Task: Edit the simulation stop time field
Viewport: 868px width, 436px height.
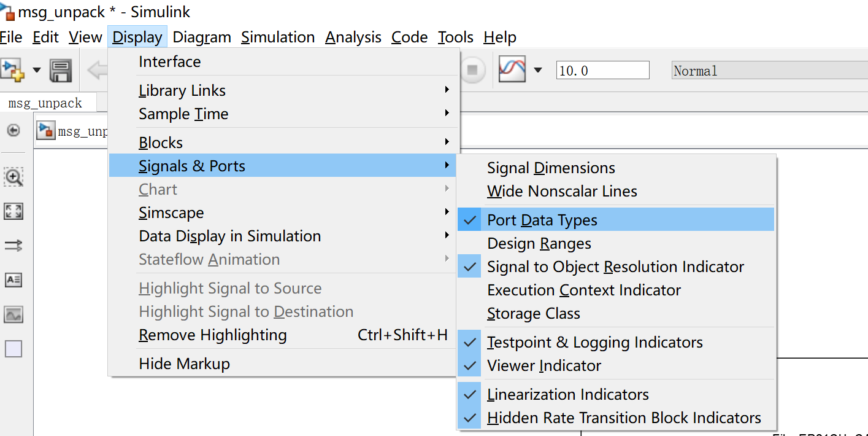Action: coord(602,71)
